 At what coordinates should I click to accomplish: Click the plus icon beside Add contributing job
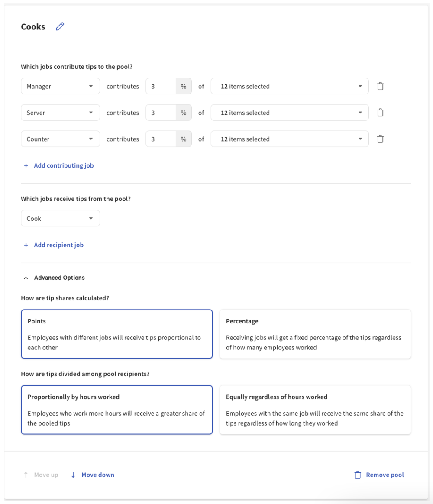click(x=26, y=165)
